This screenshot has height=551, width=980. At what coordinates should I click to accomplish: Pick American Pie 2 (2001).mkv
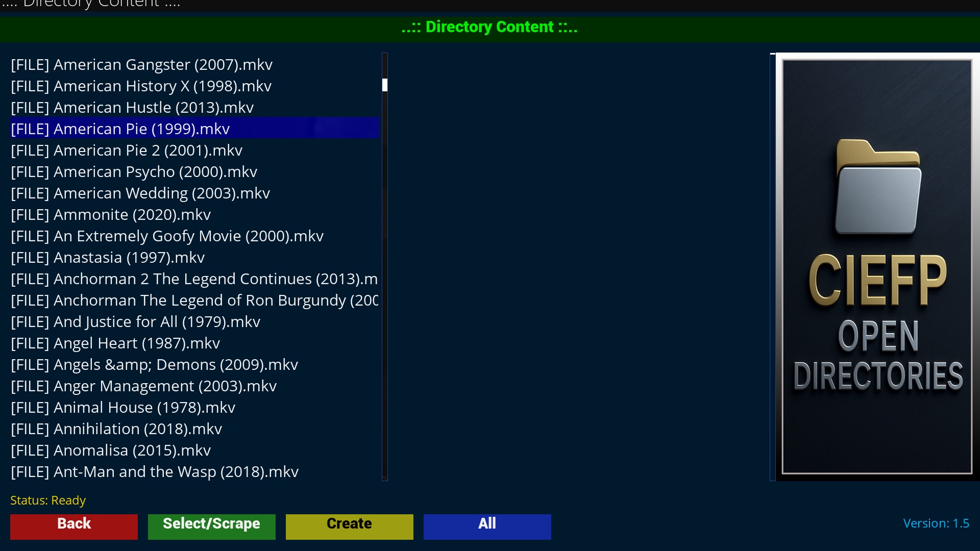[x=194, y=151]
